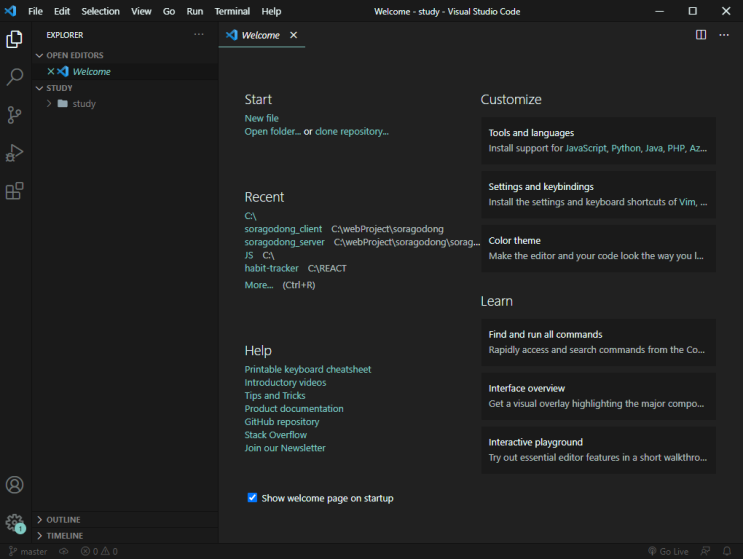Open Tips and Tricks link
This screenshot has width=743, height=559.
tap(275, 396)
